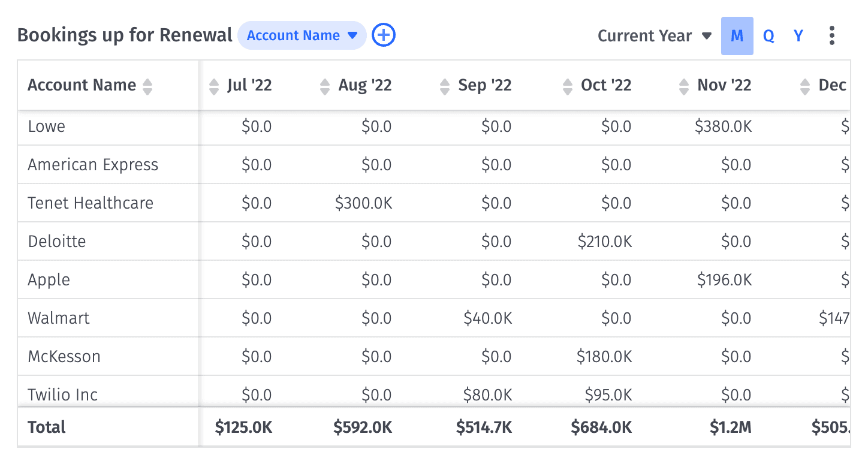
Task: Sort the Account Name column
Action: pyautogui.click(x=147, y=86)
